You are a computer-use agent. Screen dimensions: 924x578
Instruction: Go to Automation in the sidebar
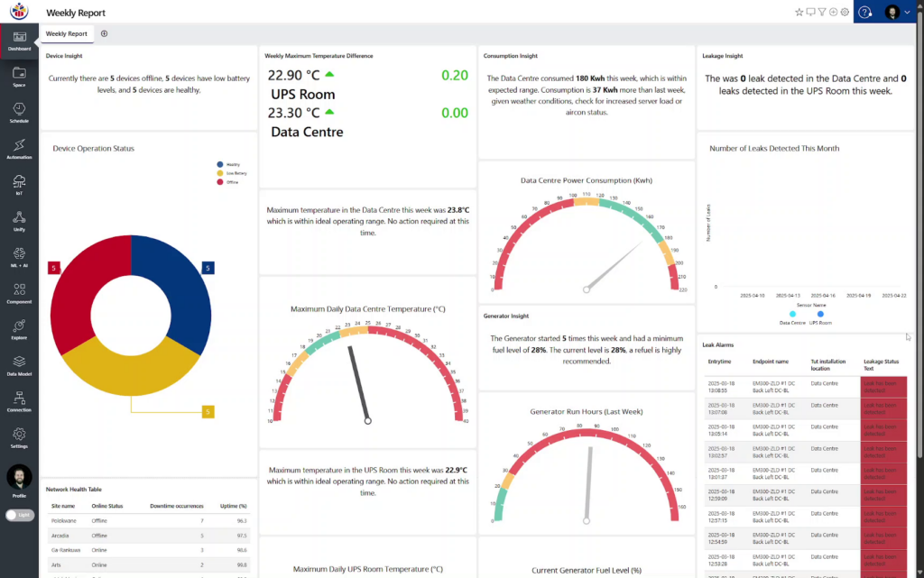[x=19, y=148]
